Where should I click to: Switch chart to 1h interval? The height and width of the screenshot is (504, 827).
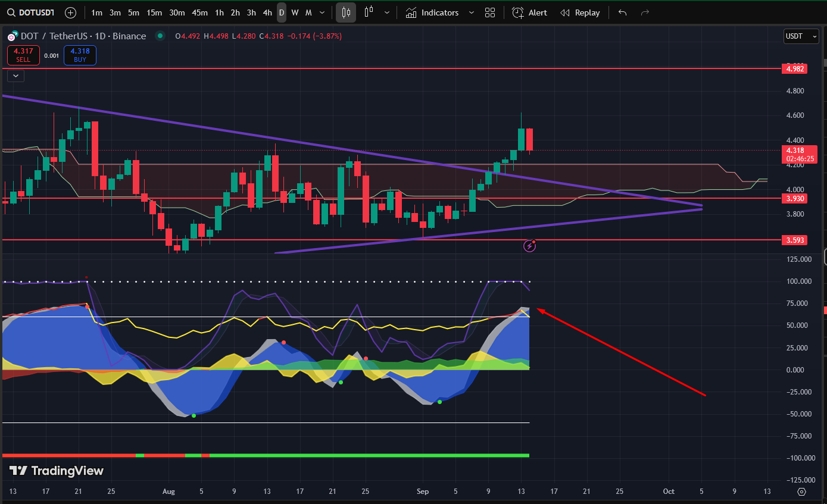click(220, 12)
